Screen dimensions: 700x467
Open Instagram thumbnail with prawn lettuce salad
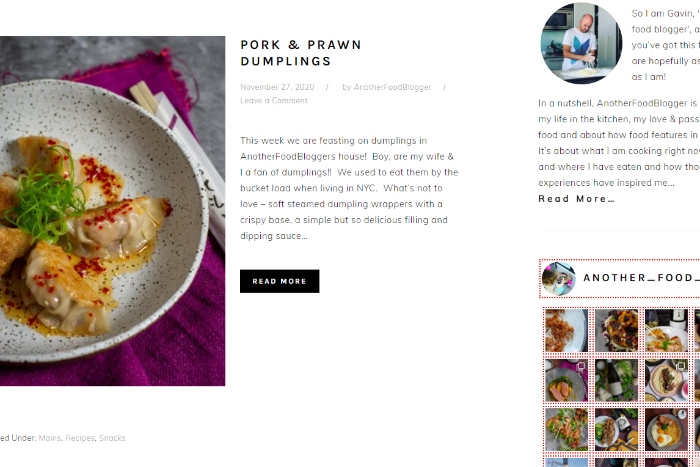566,429
